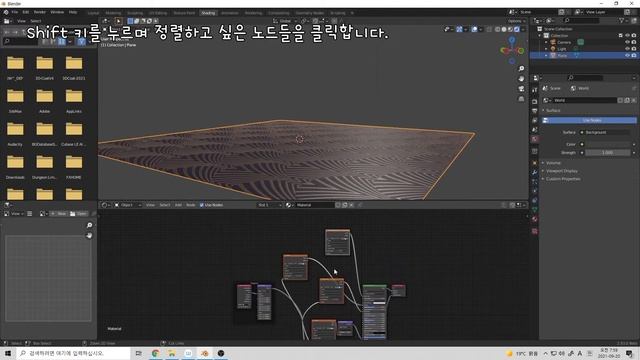The height and width of the screenshot is (360, 640).
Task: Click the viewport pan hand icon
Action: (x=521, y=79)
